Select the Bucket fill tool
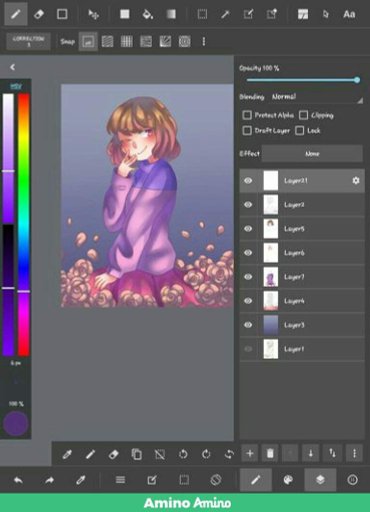The image size is (370, 512). pos(148,14)
